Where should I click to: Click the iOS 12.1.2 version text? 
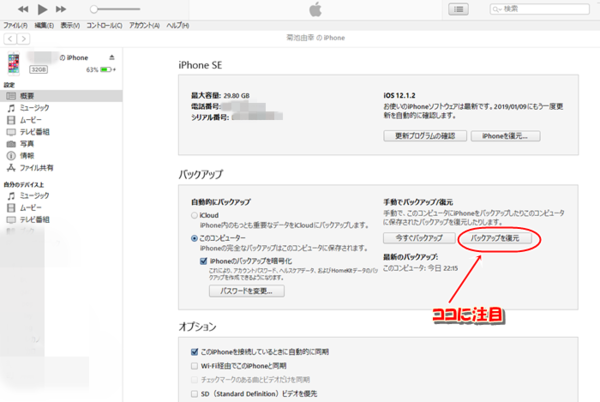(399, 96)
